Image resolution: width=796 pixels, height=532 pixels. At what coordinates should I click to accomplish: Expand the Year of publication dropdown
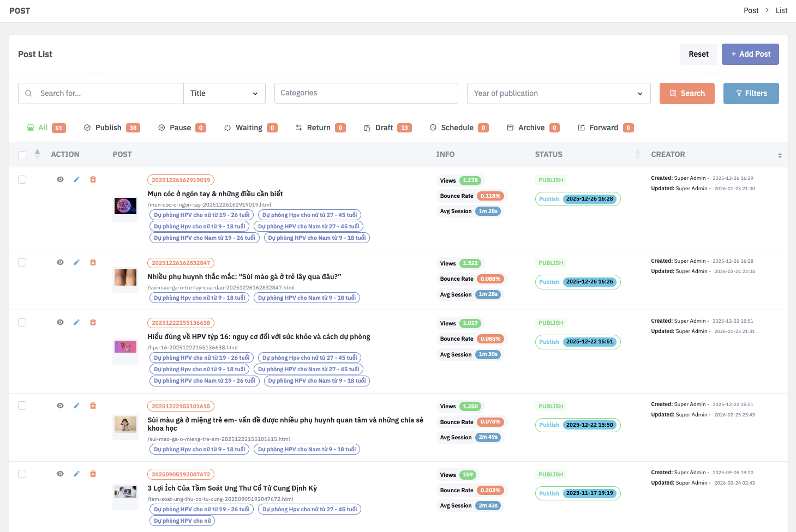coord(558,93)
